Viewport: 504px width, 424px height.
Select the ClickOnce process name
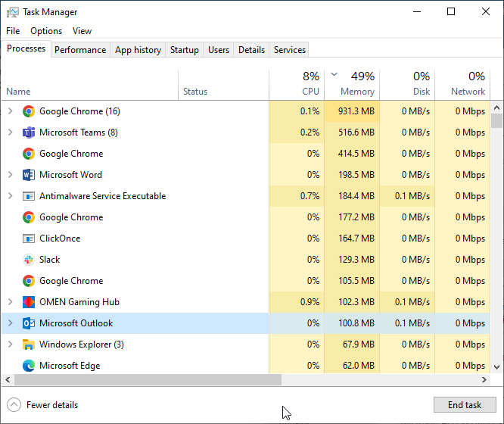click(x=60, y=238)
